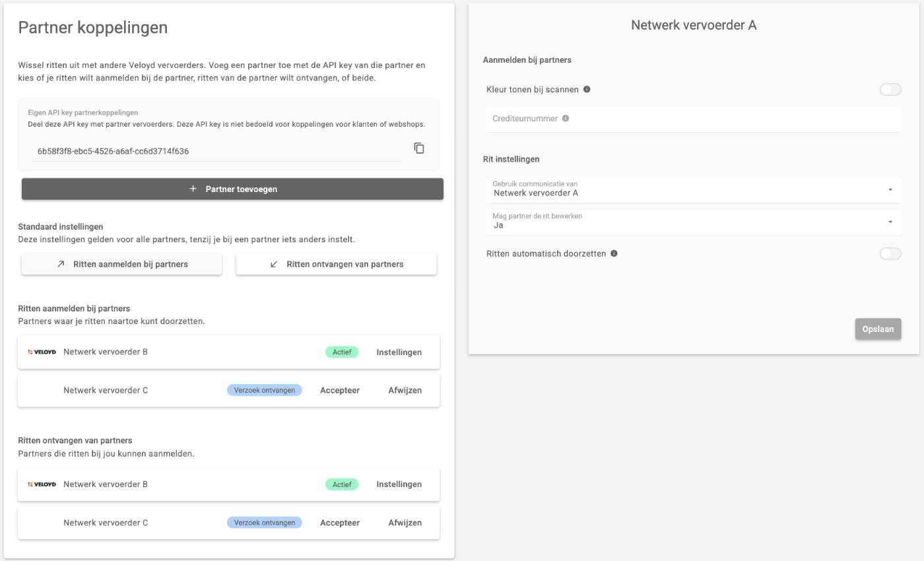Click info icon next to Kleur tonen bij scannen
The width and height of the screenshot is (924, 561).
[x=587, y=89]
